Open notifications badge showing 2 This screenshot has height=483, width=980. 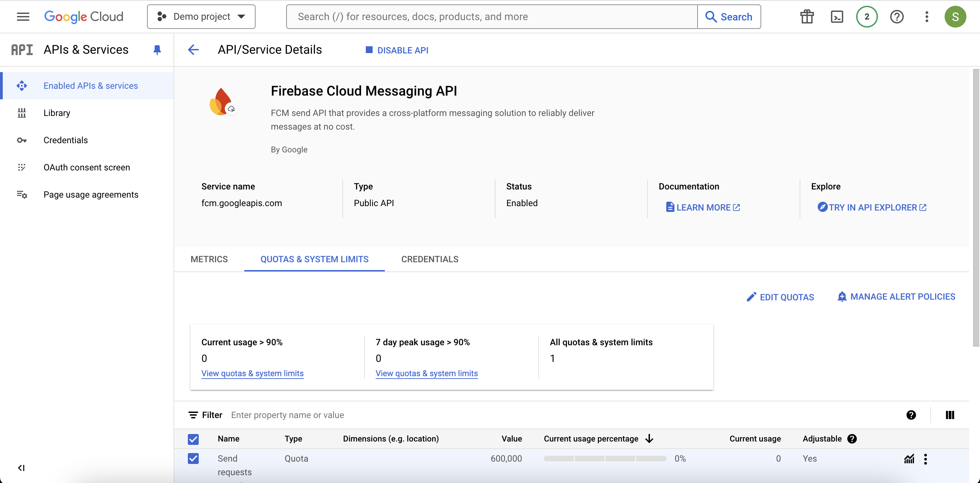867,16
